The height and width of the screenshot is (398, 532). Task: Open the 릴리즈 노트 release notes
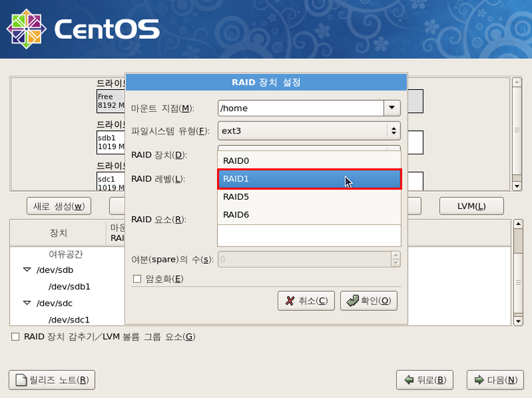[x=52, y=379]
